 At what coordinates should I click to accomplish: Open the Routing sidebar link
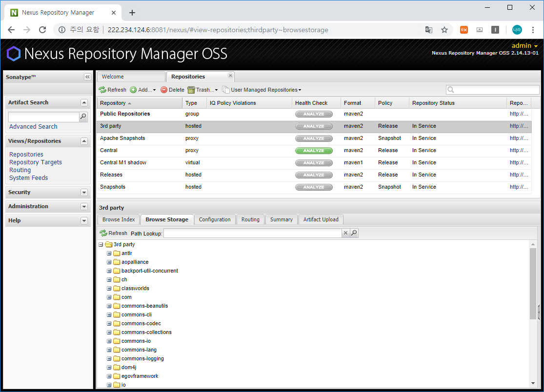[20, 170]
